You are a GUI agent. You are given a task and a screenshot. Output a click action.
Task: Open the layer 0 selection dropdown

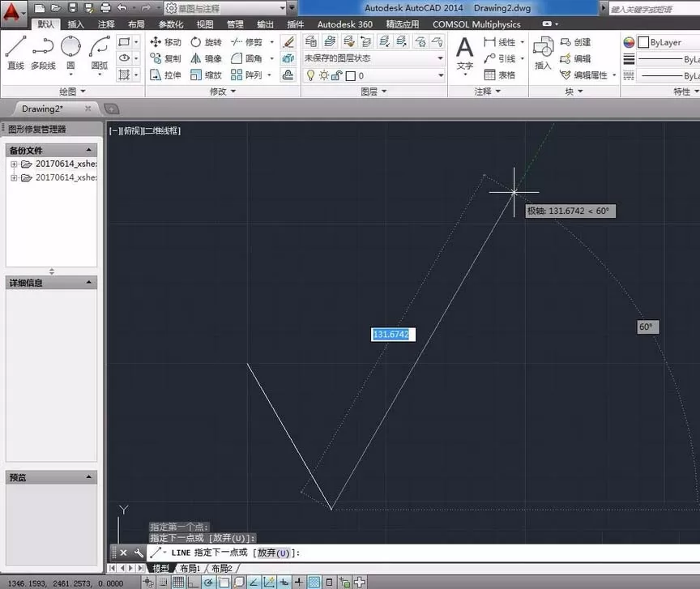(x=374, y=75)
